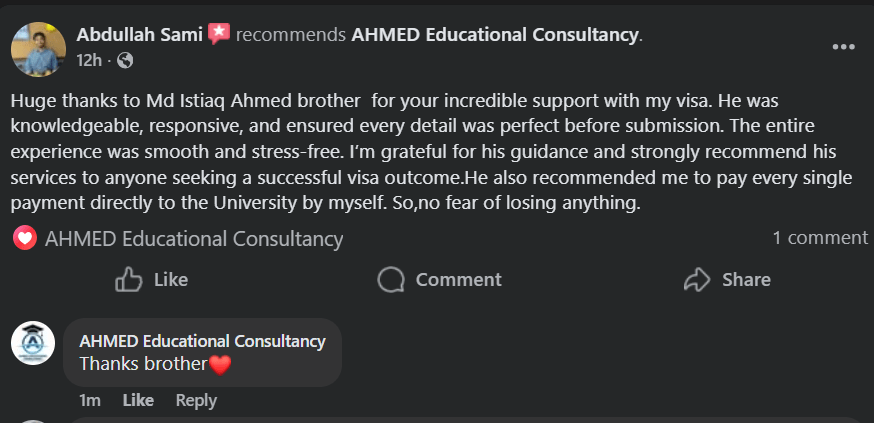Image resolution: width=874 pixels, height=423 pixels.
Task: Click the AHMED Educational Consultancy comment avatar
Action: [x=33, y=344]
